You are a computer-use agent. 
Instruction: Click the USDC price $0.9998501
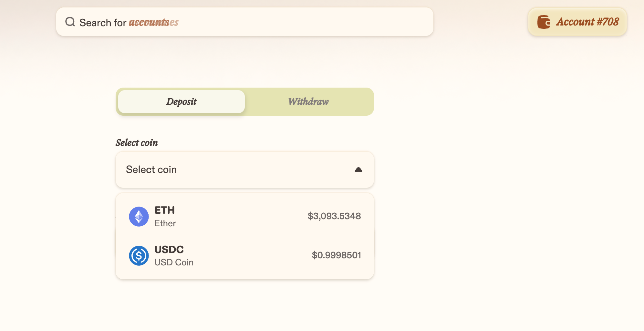pyautogui.click(x=336, y=255)
